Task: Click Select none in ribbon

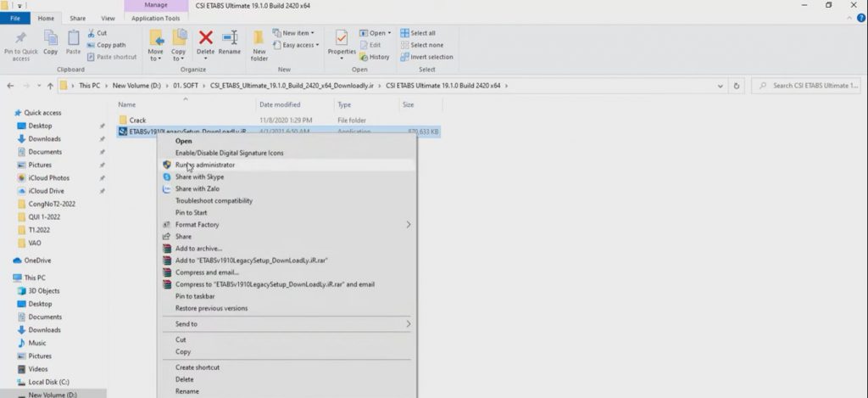Action: coord(422,45)
